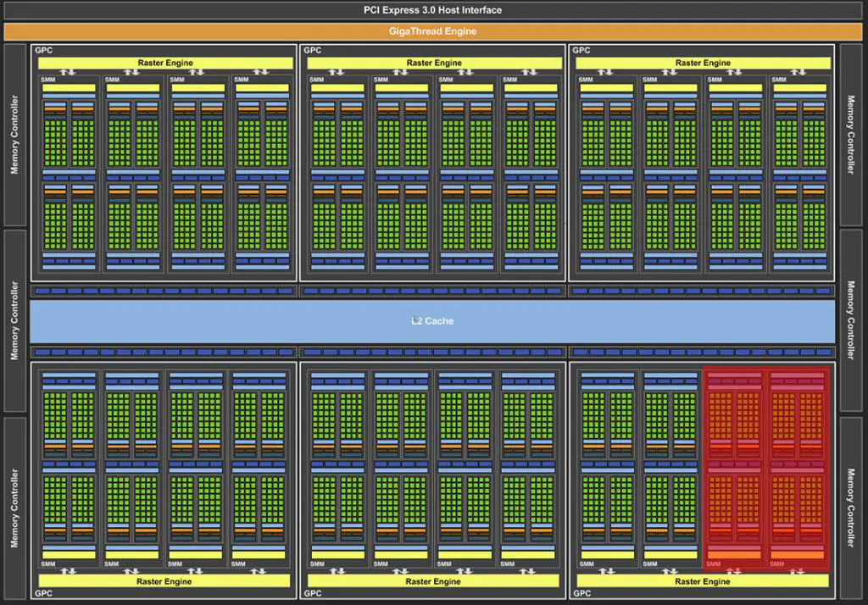
Task: Select Raster Engine in the top-middle GPC
Action: 434,63
